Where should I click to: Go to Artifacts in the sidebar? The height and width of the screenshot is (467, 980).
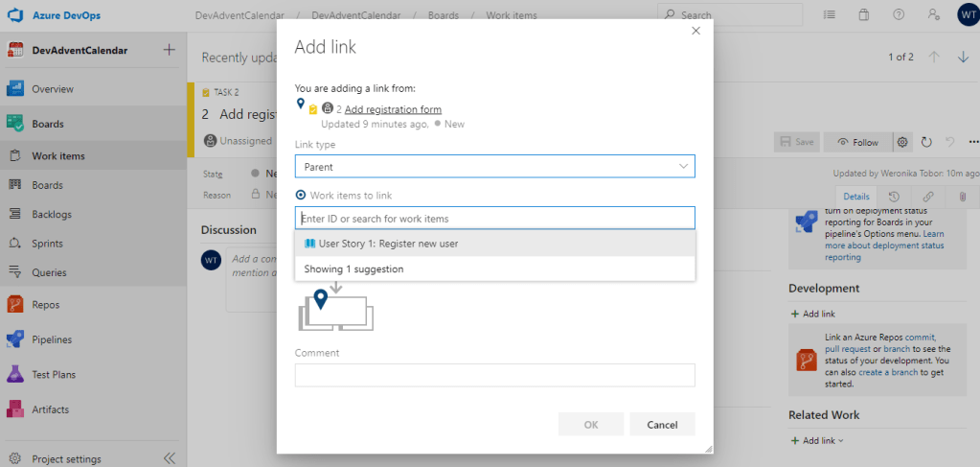point(50,409)
